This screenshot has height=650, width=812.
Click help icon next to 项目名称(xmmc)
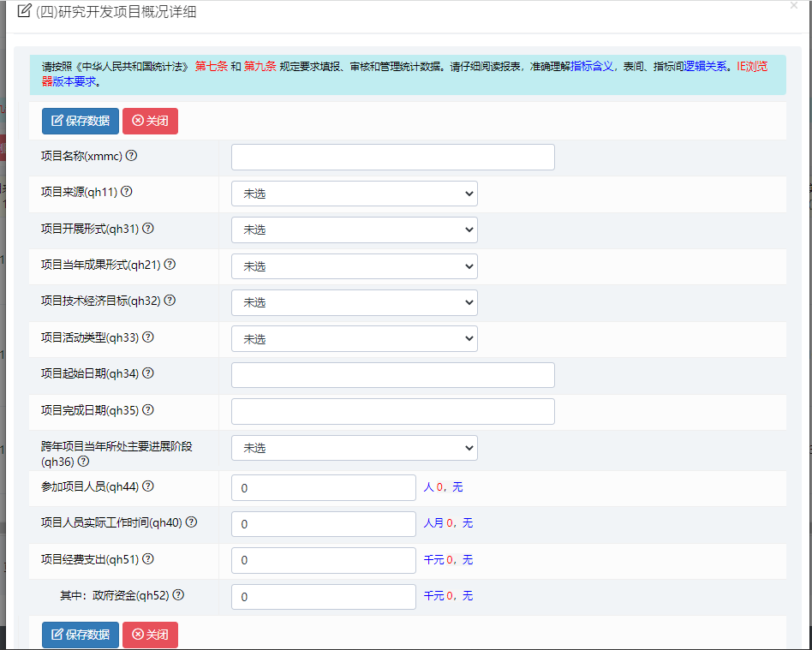[132, 155]
